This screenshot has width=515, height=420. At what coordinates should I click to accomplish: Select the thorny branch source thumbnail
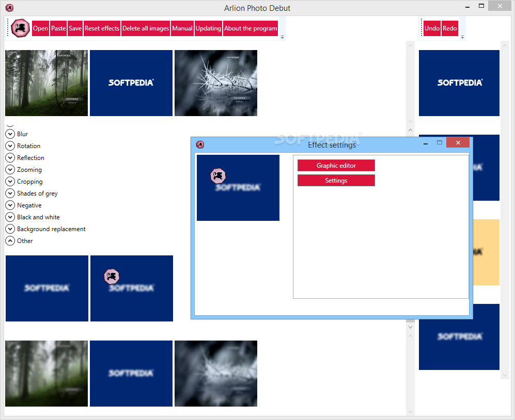coord(216,83)
